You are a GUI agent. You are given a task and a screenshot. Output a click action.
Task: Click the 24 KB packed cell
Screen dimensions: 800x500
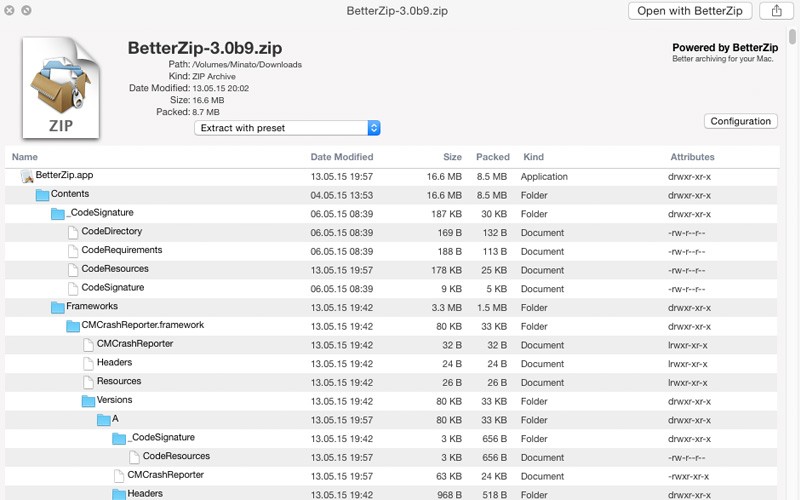pos(494,477)
